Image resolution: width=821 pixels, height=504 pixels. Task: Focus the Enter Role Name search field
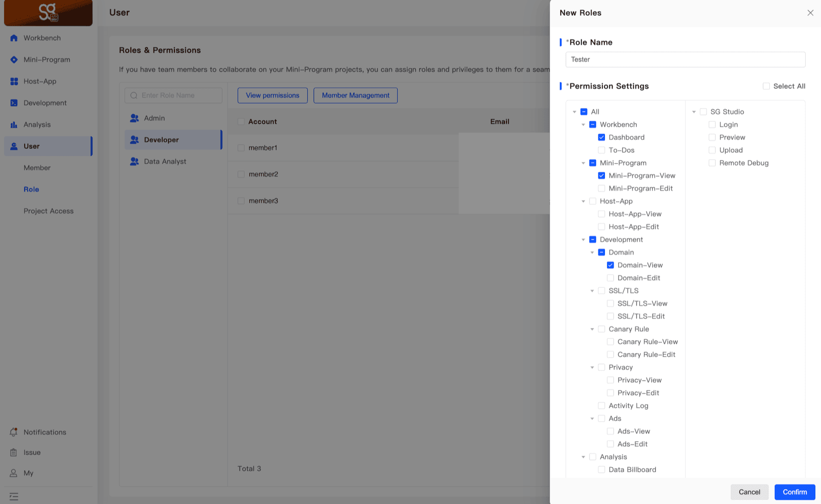[x=173, y=95]
